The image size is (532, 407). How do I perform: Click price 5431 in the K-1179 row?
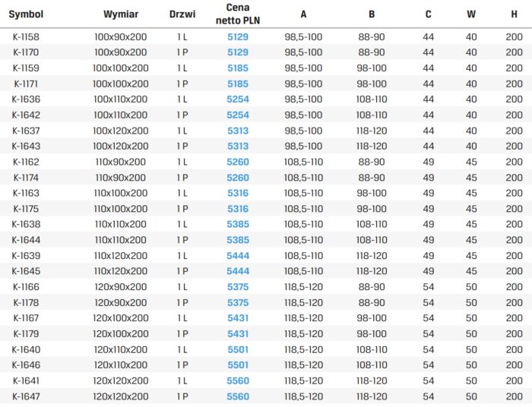click(238, 334)
